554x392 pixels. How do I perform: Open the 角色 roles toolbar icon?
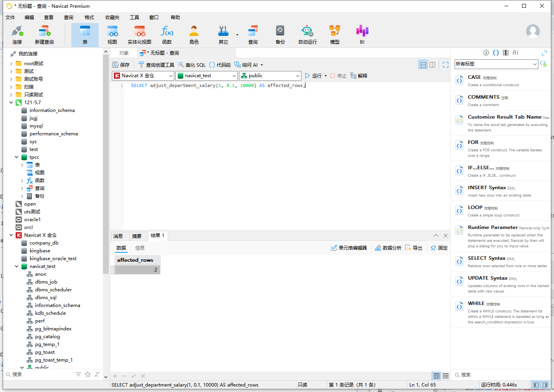194,35
